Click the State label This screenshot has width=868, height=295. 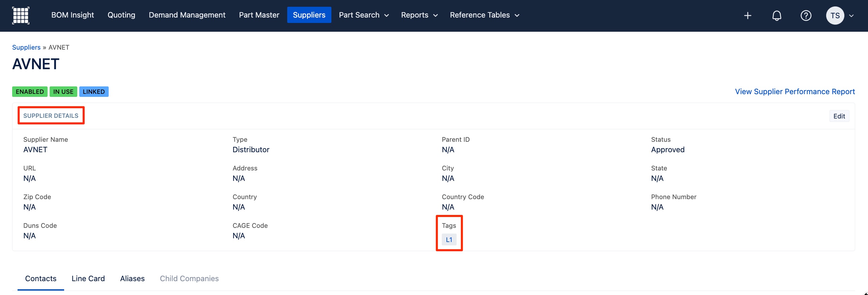(x=659, y=168)
